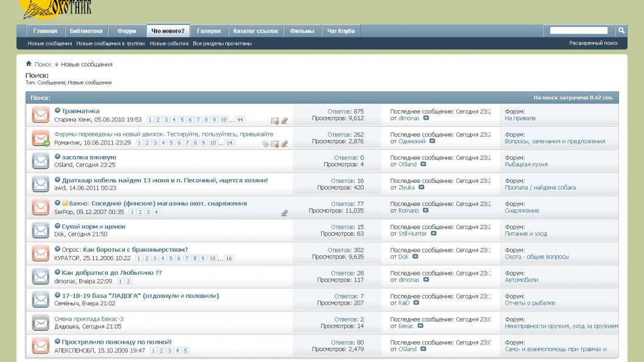Jump to first unread in Сухой корм и щенок
644x362 pixels.
[x=57, y=227]
